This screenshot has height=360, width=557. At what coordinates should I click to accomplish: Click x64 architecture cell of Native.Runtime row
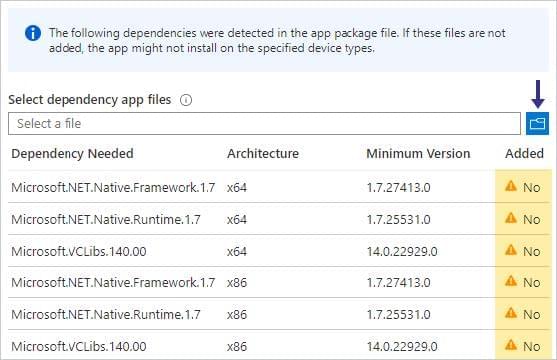tap(237, 219)
